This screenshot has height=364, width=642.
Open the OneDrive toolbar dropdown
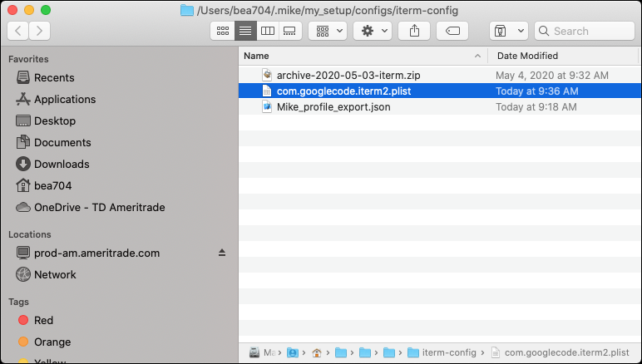click(508, 31)
